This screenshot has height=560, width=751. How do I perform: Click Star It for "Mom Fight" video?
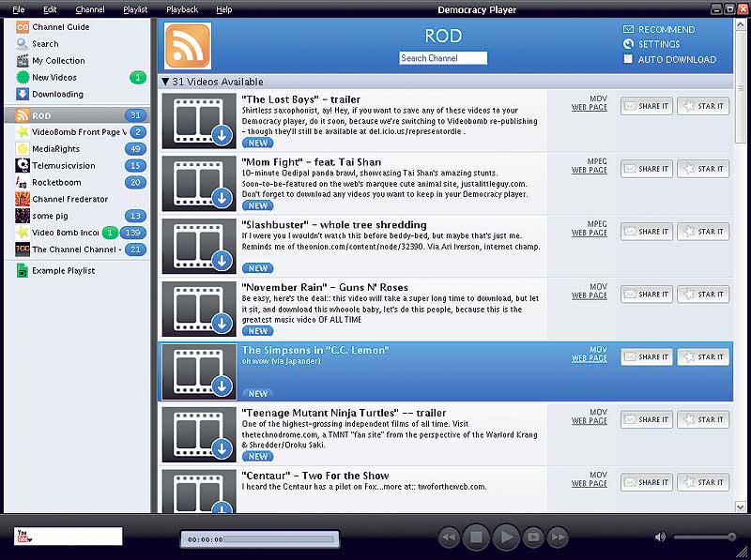[x=703, y=169]
